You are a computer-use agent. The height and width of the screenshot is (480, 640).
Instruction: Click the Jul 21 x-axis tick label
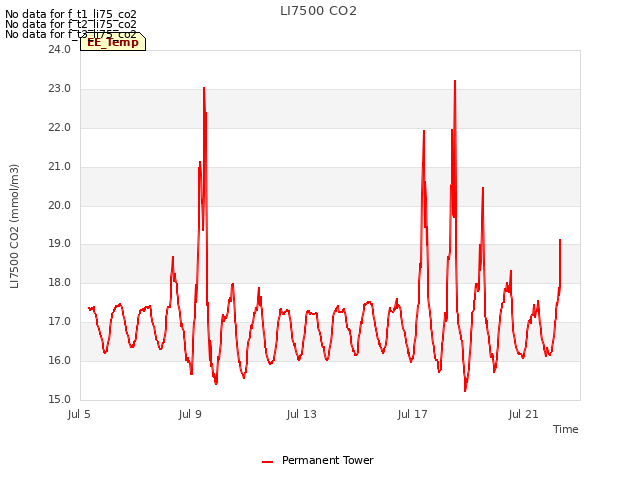click(523, 414)
